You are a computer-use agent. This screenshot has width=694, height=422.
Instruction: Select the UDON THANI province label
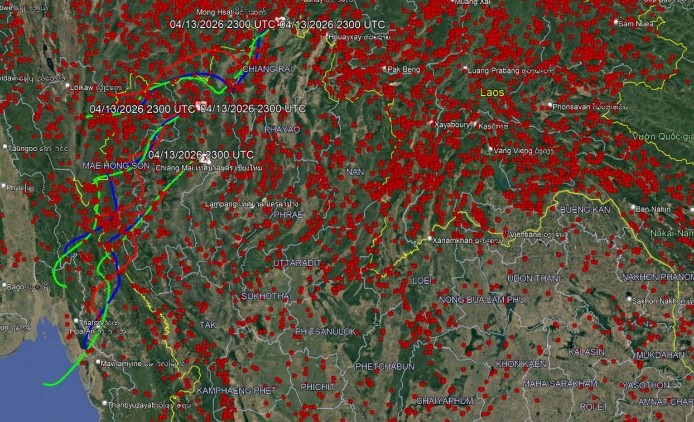tap(536, 277)
